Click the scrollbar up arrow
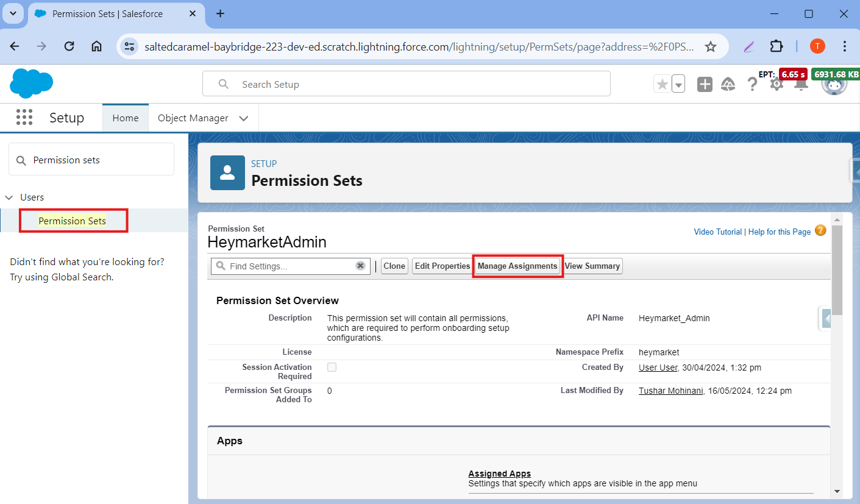860x504 pixels. pos(837,219)
